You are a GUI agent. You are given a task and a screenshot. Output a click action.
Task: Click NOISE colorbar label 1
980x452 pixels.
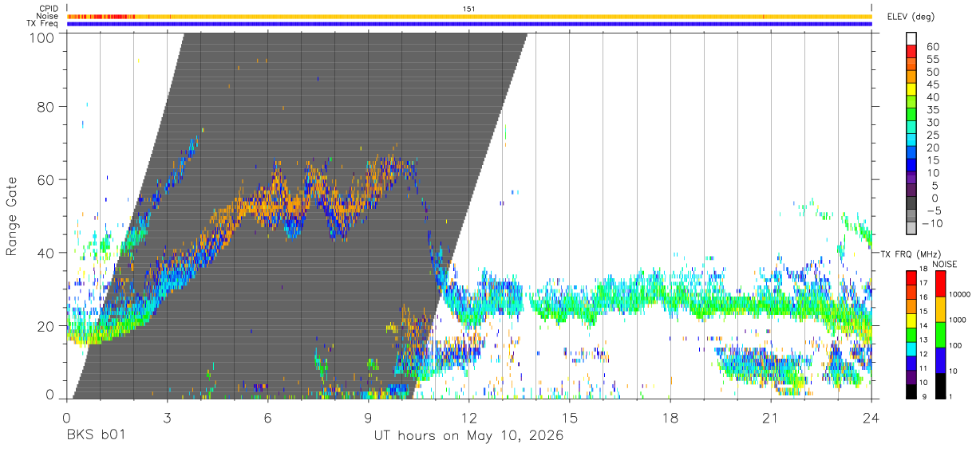click(x=952, y=396)
